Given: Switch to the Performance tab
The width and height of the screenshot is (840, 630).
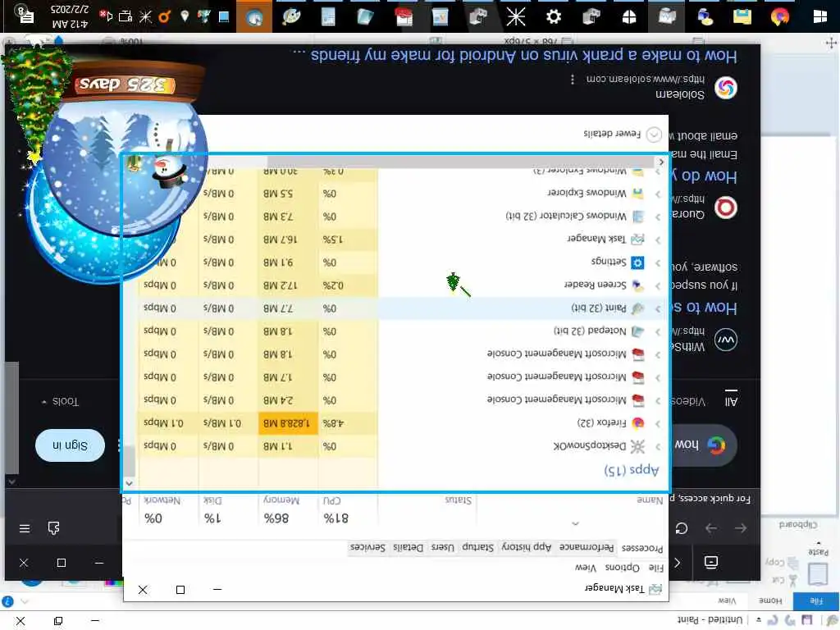Looking at the screenshot, I should 587,547.
